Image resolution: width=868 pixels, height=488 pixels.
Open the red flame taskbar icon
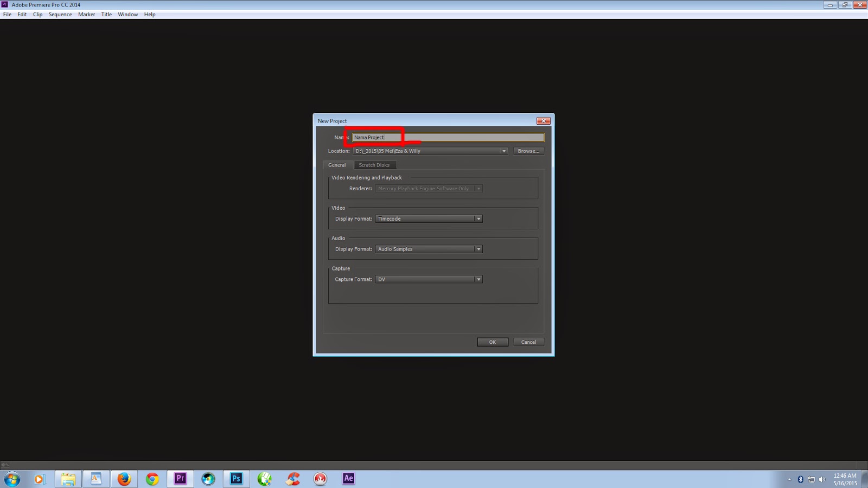[321, 479]
